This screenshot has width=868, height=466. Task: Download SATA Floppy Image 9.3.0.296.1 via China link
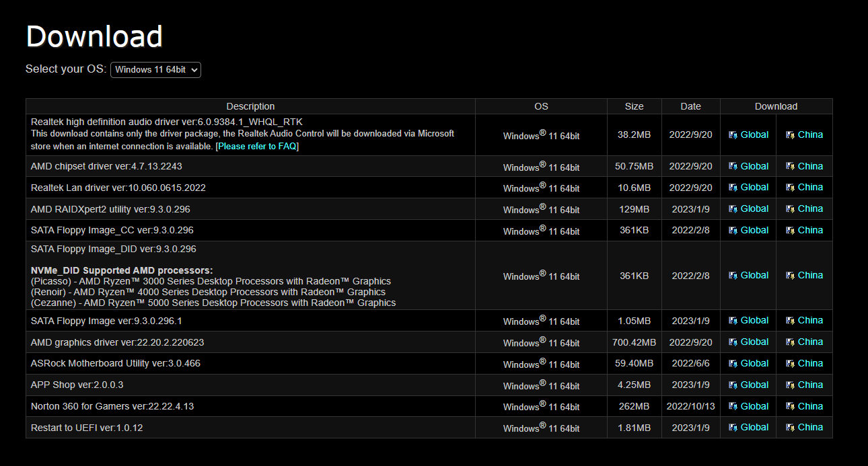tap(810, 320)
